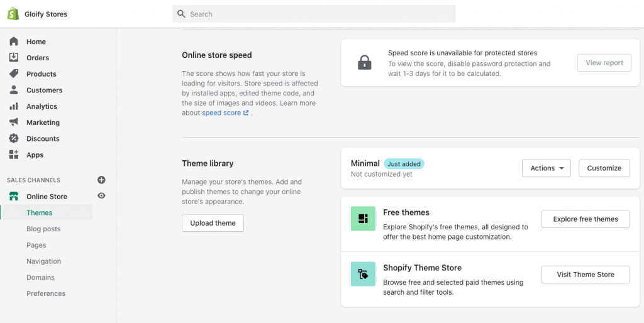The width and height of the screenshot is (644, 323).
Task: Select Online Store sales channel
Action: (47, 197)
